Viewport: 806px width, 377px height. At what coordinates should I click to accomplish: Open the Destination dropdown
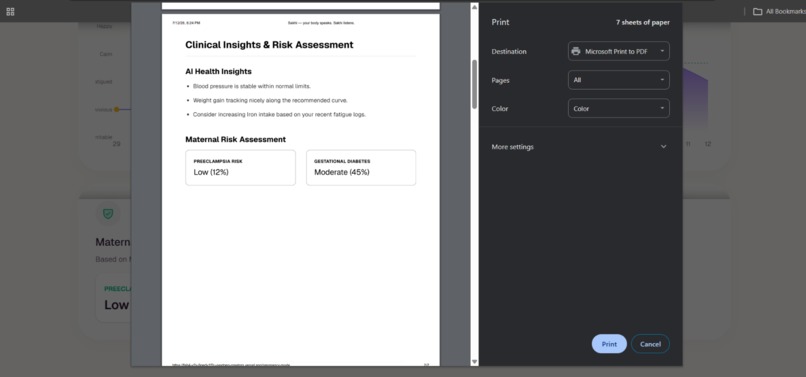618,51
